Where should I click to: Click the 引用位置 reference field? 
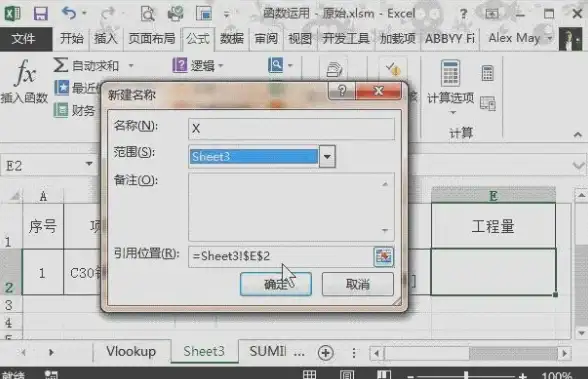pos(281,256)
